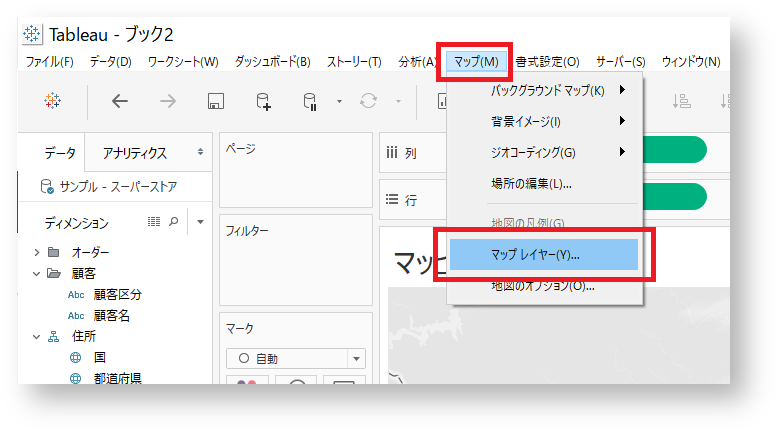Click the sort ascending toolbar icon
778x432 pixels.
click(681, 101)
